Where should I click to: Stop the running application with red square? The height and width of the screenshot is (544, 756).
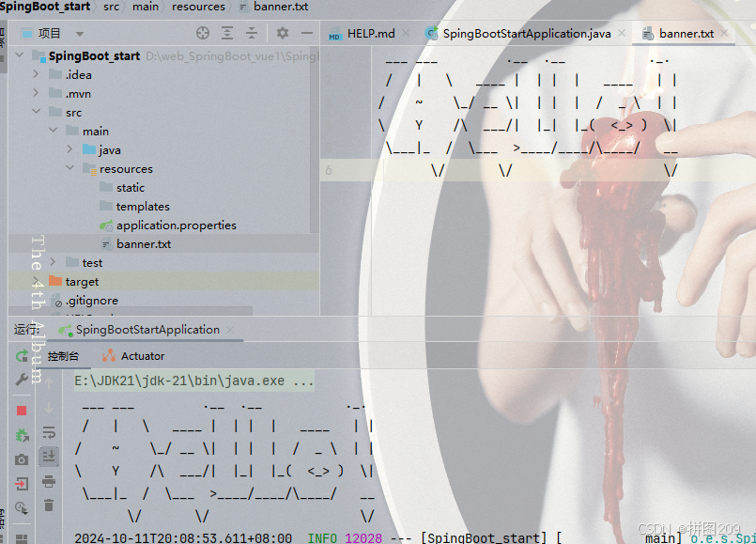[22, 411]
